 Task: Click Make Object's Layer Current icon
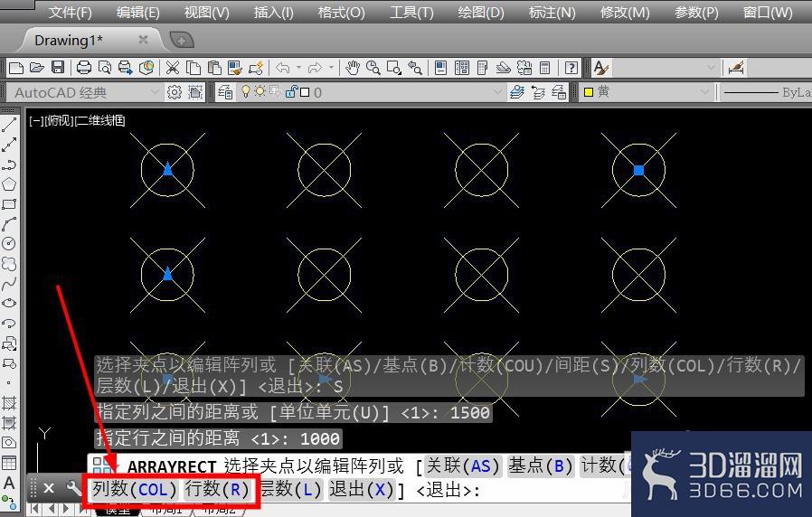click(517, 92)
